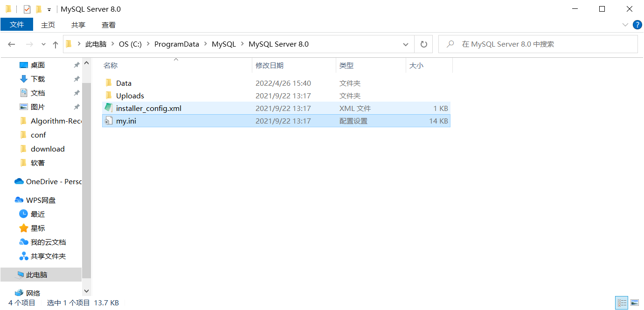Click the 最近 clock icon
Image resolution: width=644 pixels, height=310 pixels.
(x=24, y=214)
